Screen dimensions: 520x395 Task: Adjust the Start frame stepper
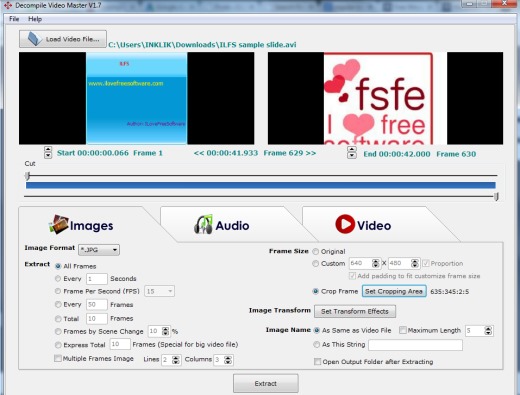[x=48, y=152]
